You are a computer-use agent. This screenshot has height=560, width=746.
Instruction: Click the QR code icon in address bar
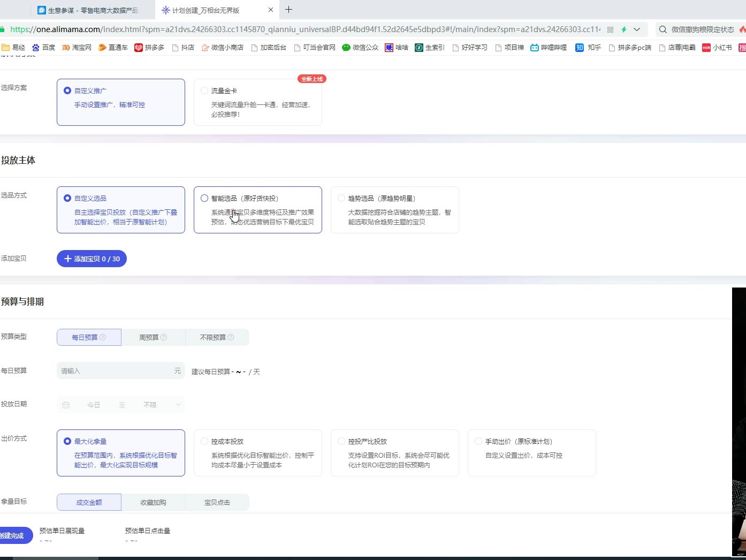click(610, 29)
